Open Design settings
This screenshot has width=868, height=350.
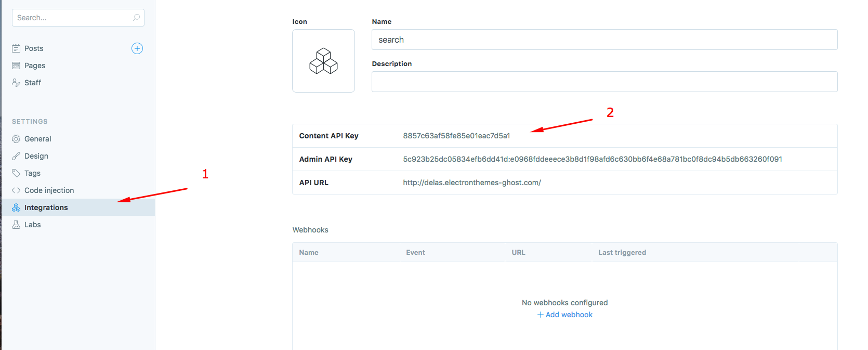(x=36, y=156)
